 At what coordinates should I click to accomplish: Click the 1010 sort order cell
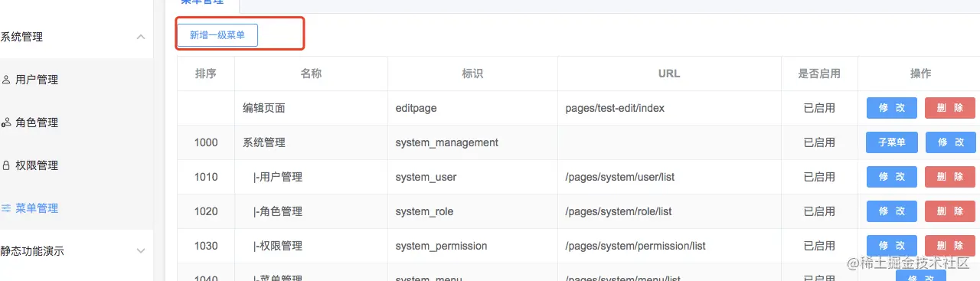click(206, 177)
